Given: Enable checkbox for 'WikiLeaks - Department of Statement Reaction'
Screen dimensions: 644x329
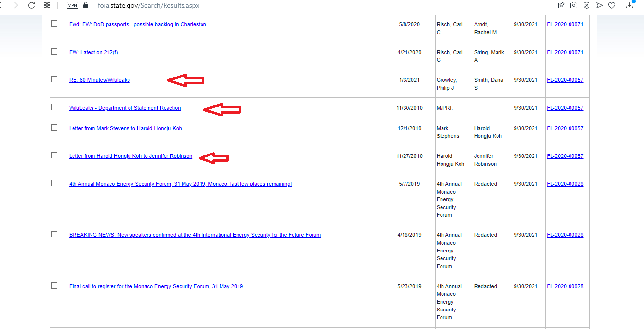Looking at the screenshot, I should pyautogui.click(x=54, y=107).
